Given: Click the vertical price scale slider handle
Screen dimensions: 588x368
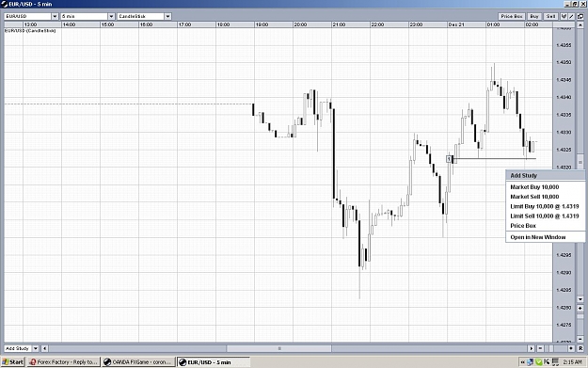Looking at the screenshot, I should pyautogui.click(x=580, y=162).
